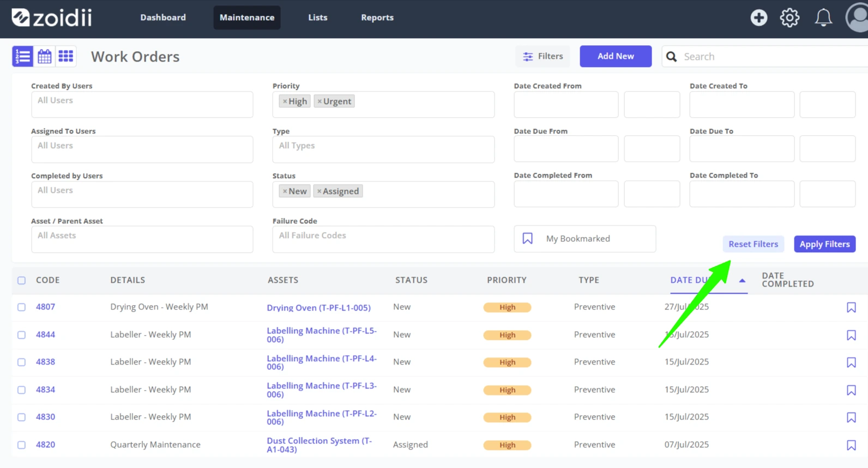Open user profile avatar
The image size is (868, 468).
point(857,17)
